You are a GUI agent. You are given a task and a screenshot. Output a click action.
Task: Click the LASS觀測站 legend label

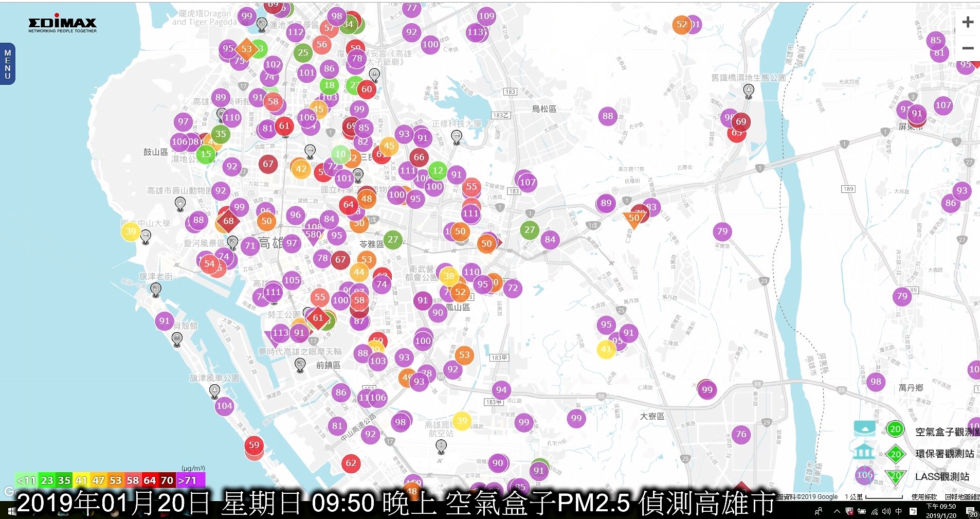[942, 476]
